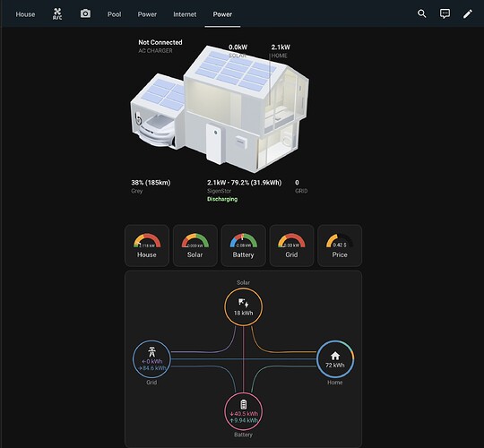Screen dimensions: 484x448
Task: Open the Grid gauge card
Action: (x=291, y=246)
